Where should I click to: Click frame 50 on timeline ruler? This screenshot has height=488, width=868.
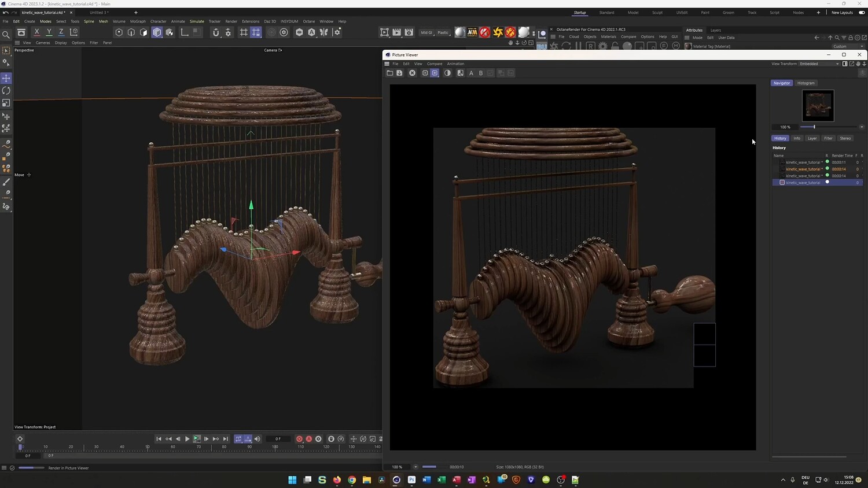(x=148, y=446)
